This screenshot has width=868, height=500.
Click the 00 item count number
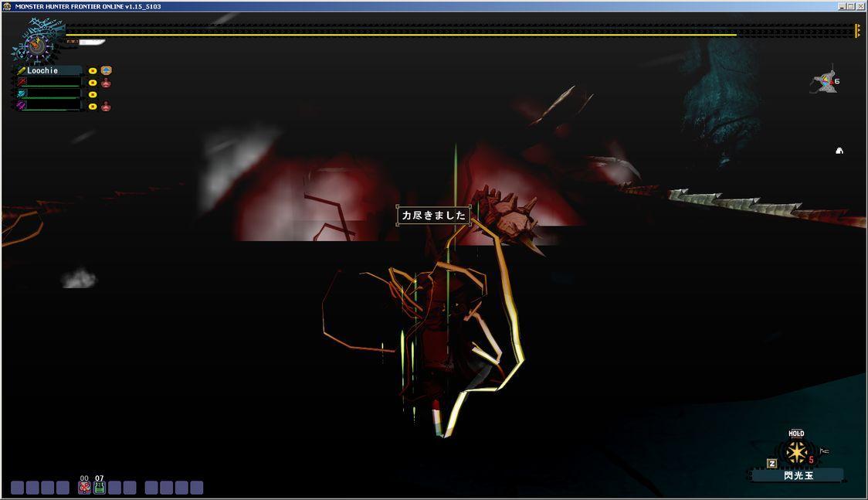[x=84, y=478]
